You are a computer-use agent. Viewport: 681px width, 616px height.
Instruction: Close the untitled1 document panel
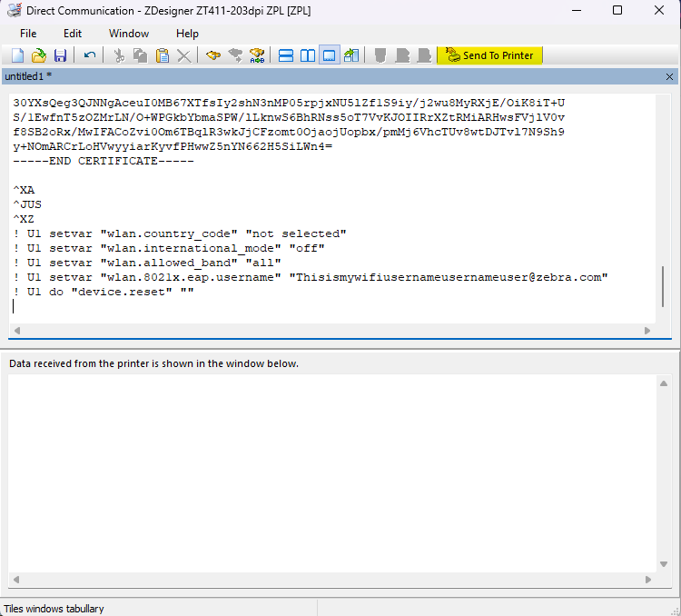pos(670,76)
